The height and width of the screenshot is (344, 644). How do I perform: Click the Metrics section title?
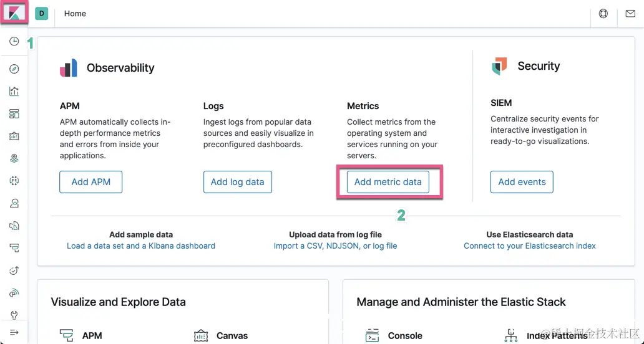[x=363, y=106]
